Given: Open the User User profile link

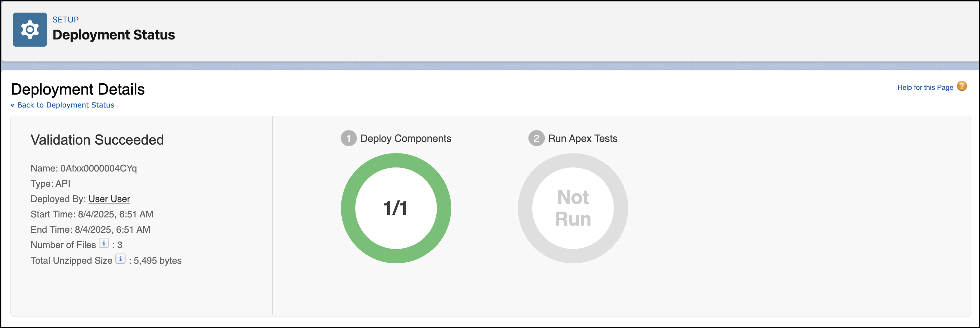Looking at the screenshot, I should (x=109, y=199).
